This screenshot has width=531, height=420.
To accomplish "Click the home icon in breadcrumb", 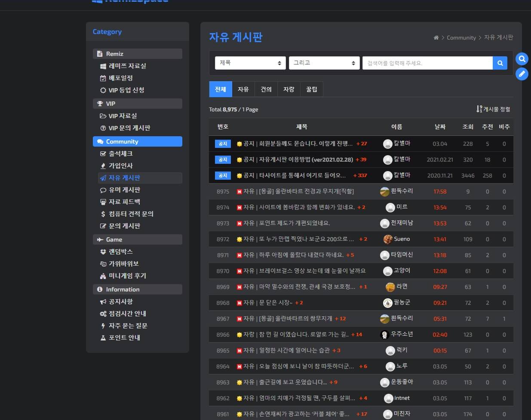I will 436,37.
